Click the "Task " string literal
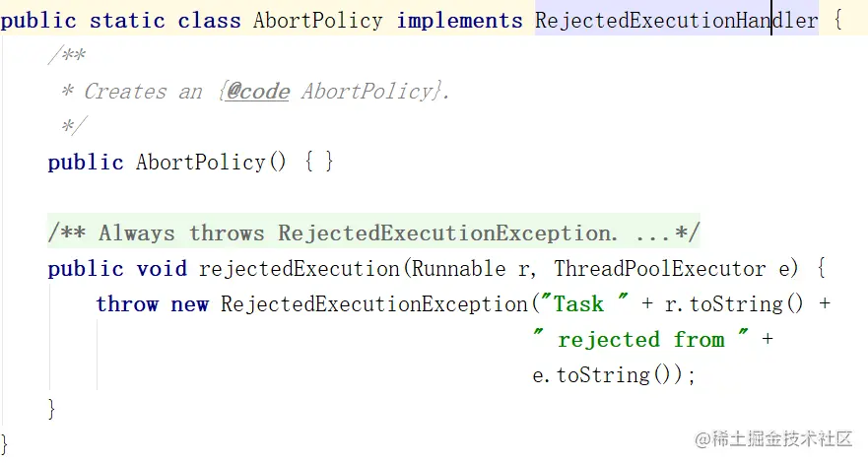This screenshot has width=868, height=464. point(584,304)
